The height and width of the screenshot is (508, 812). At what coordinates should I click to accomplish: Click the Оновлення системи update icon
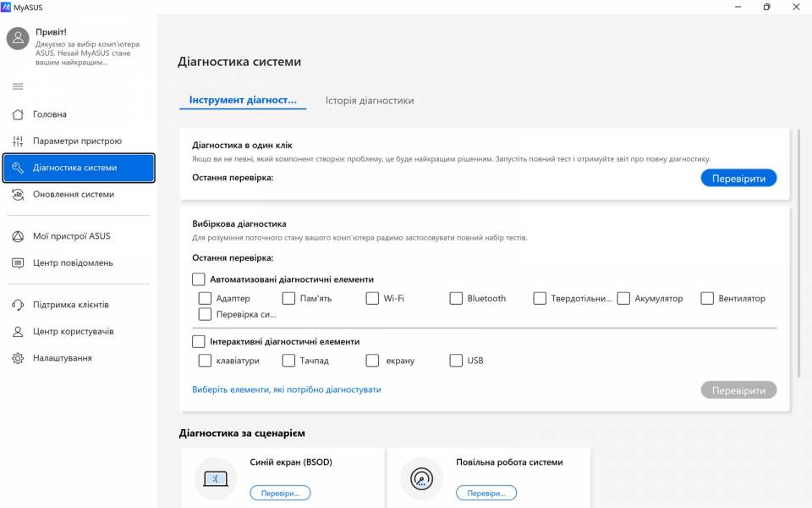18,195
